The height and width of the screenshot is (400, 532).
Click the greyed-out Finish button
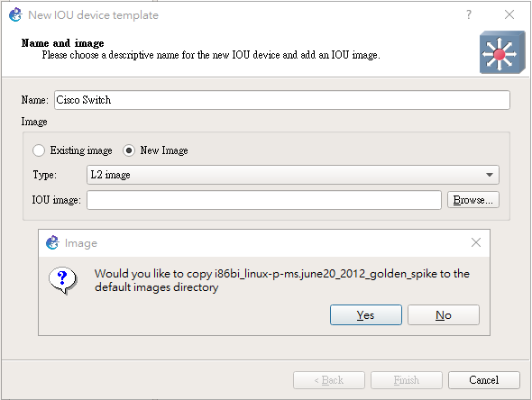tap(407, 380)
